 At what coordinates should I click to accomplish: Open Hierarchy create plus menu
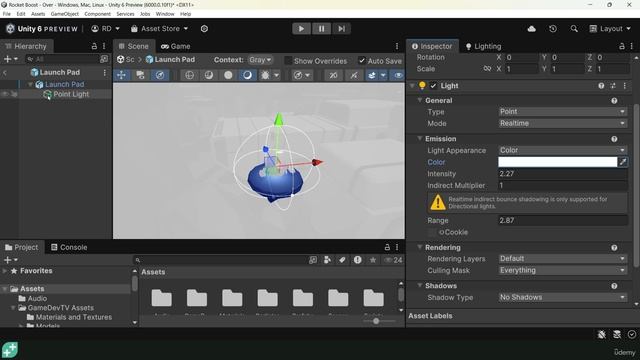pos(10,59)
